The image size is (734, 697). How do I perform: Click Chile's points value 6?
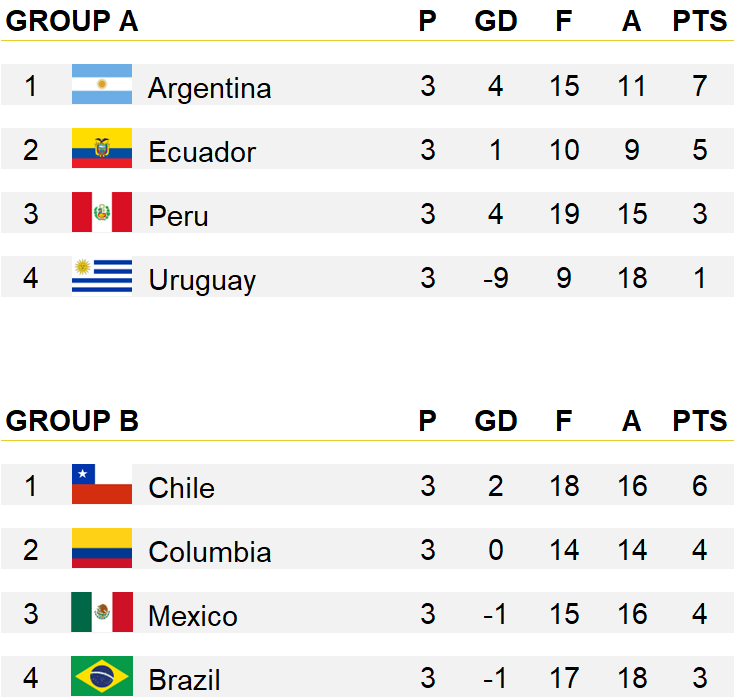(x=699, y=485)
